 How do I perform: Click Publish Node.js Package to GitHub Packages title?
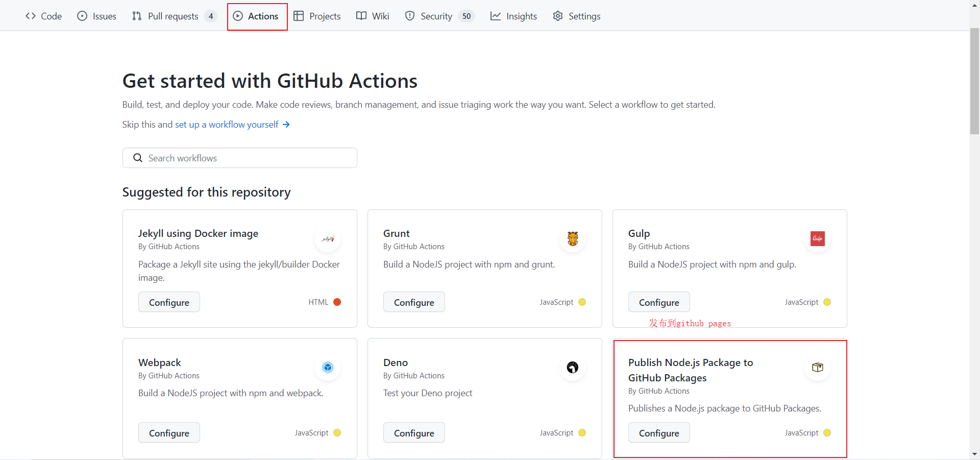tap(691, 370)
